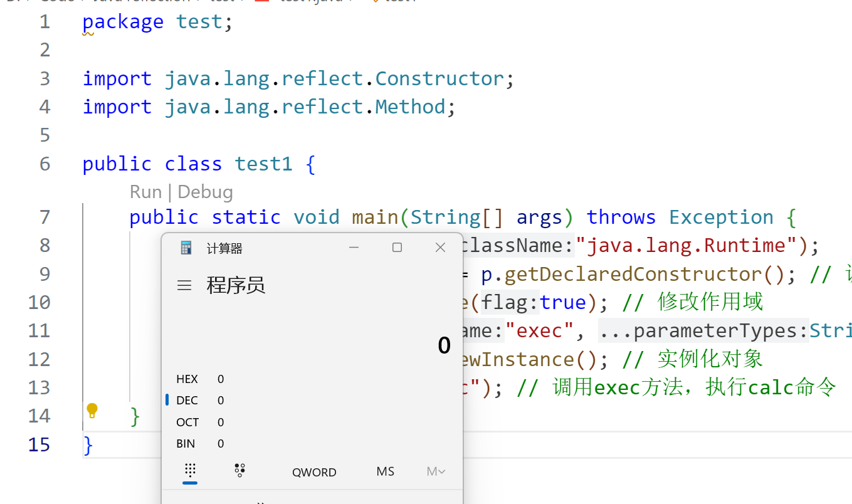The width and height of the screenshot is (852, 504).
Task: Select OCT number base in Calculator
Action: 201,423
